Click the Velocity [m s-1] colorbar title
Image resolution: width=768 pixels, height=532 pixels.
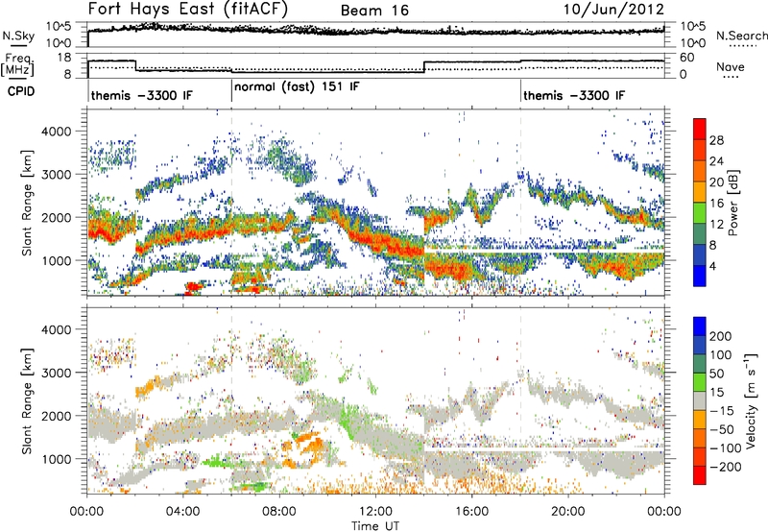(750, 400)
